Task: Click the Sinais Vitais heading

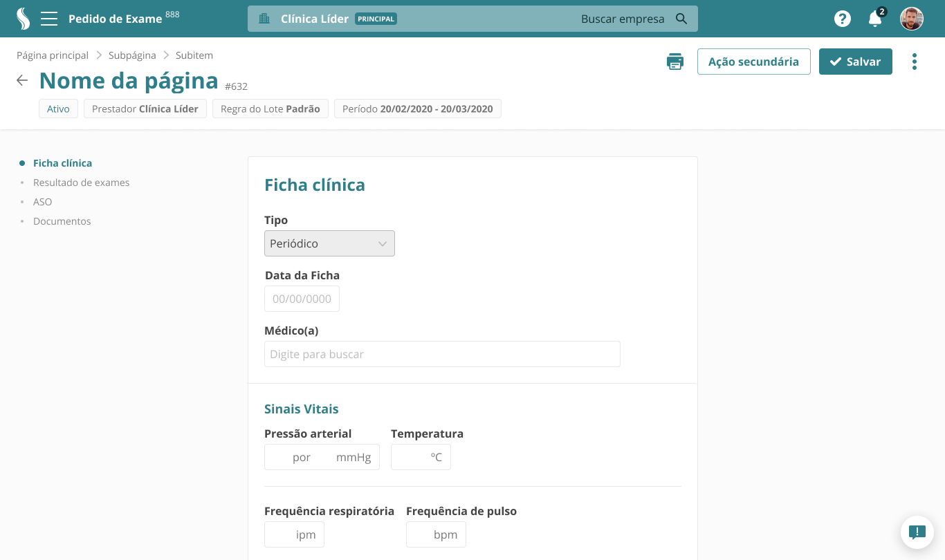Action: (302, 409)
